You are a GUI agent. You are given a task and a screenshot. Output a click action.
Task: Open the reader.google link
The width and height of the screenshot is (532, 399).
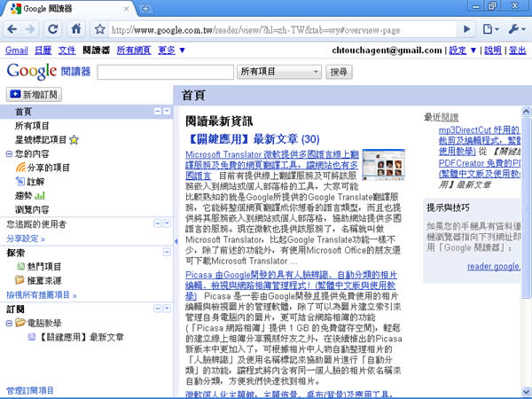pyautogui.click(x=494, y=266)
